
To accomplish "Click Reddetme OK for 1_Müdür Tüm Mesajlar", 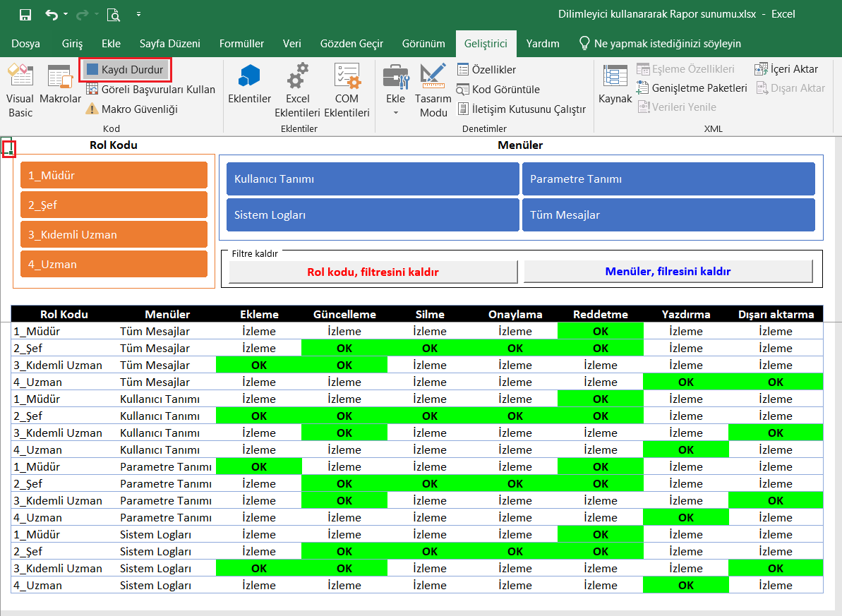I will pos(601,332).
